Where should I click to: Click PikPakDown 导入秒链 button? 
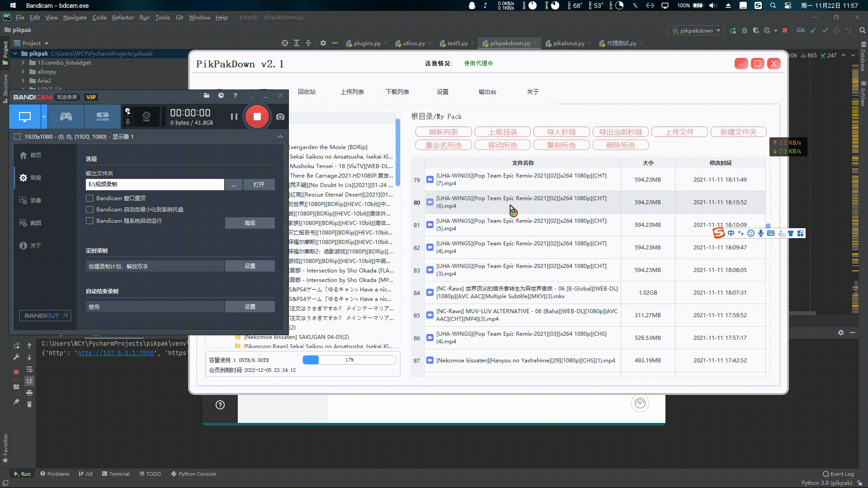coord(561,132)
